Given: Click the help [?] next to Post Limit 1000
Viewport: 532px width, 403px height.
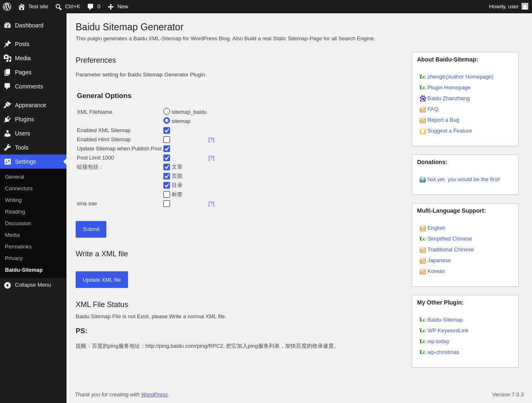Looking at the screenshot, I should point(211,158).
